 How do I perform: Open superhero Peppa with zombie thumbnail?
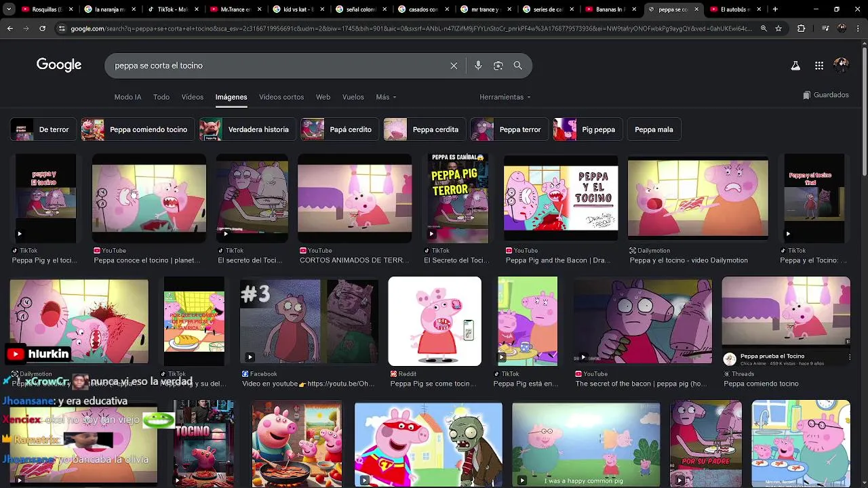[x=429, y=445]
